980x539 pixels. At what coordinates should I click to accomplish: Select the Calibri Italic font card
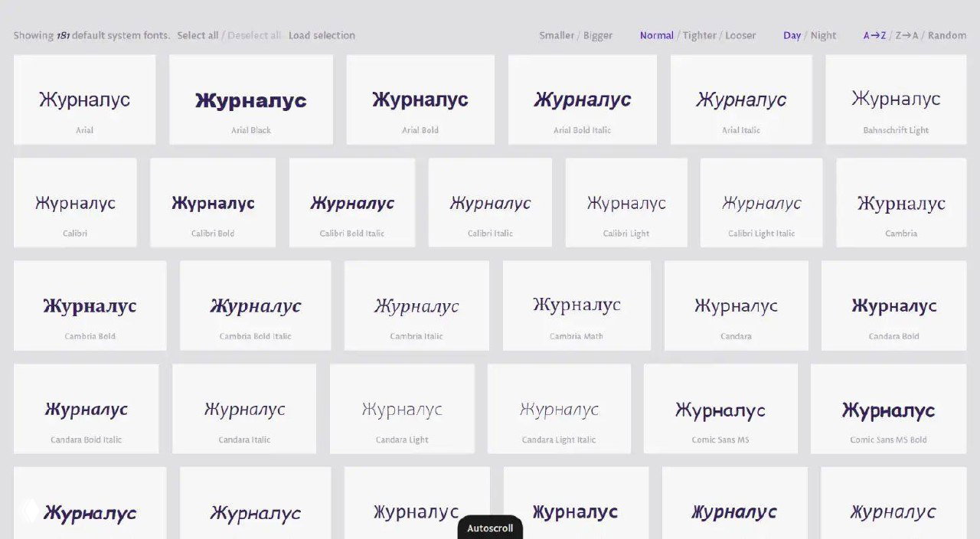pos(490,203)
